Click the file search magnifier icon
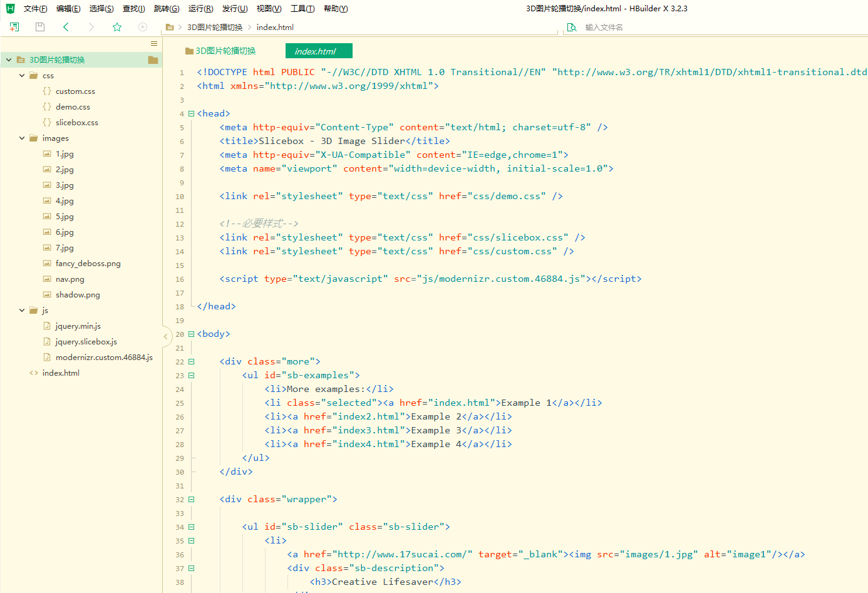The height and width of the screenshot is (593, 868). pos(572,28)
